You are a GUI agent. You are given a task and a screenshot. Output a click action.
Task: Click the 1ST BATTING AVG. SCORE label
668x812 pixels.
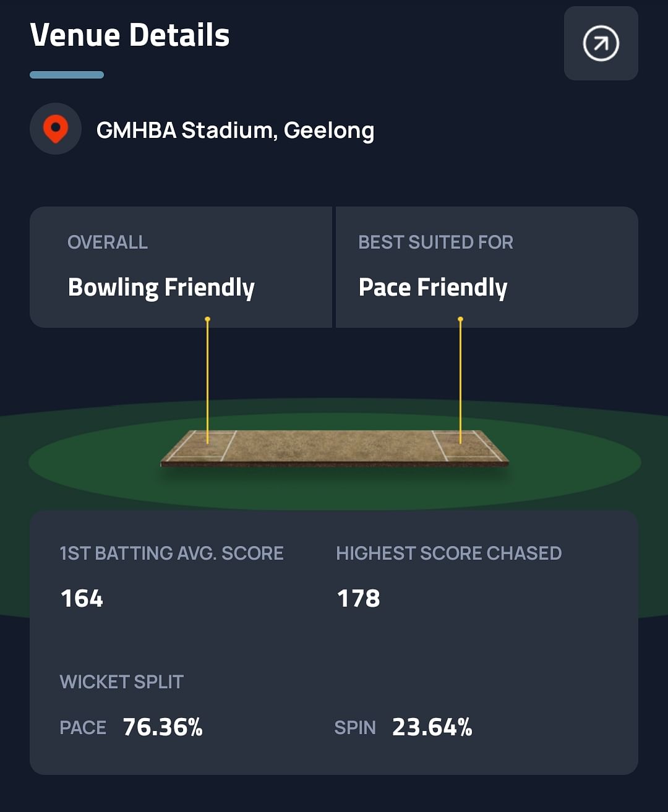[171, 553]
